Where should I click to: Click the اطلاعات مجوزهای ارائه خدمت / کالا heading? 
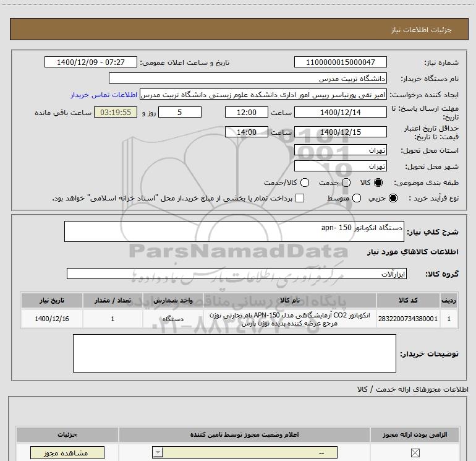pos(412,389)
